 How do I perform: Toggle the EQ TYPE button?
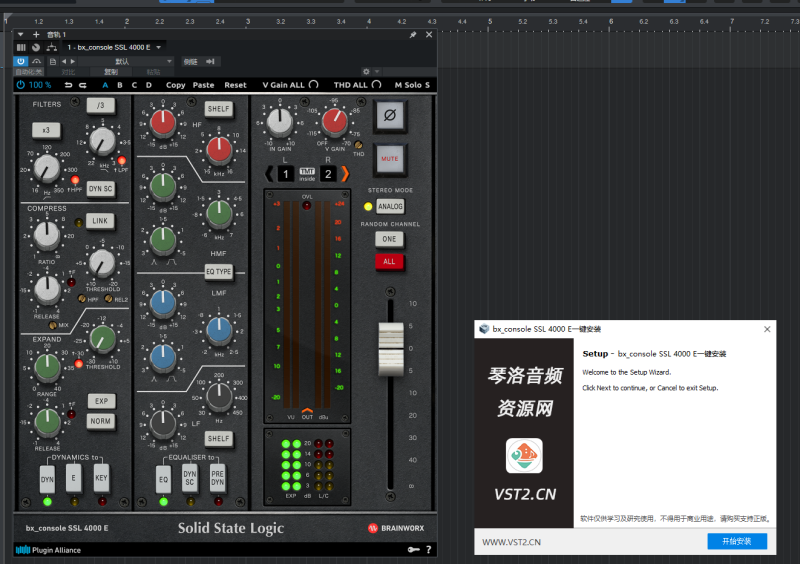tap(218, 272)
